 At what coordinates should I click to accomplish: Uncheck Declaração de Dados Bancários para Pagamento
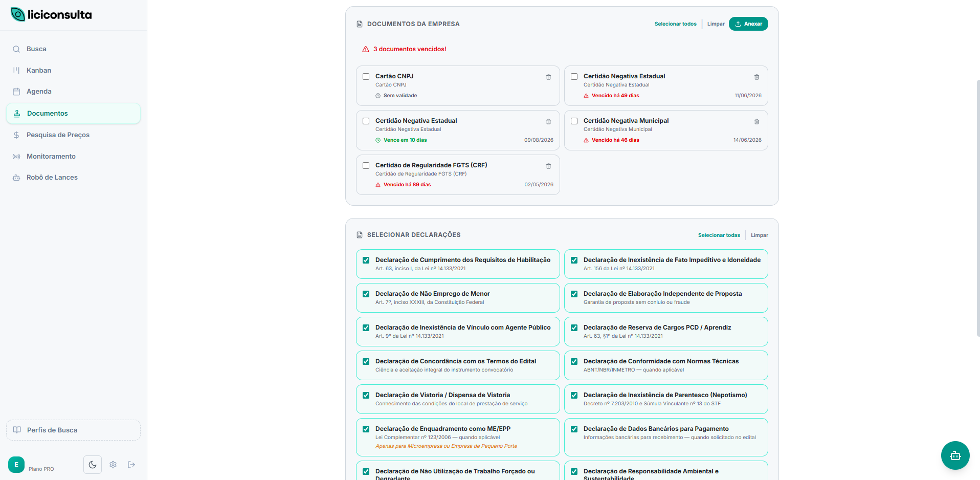pyautogui.click(x=574, y=429)
